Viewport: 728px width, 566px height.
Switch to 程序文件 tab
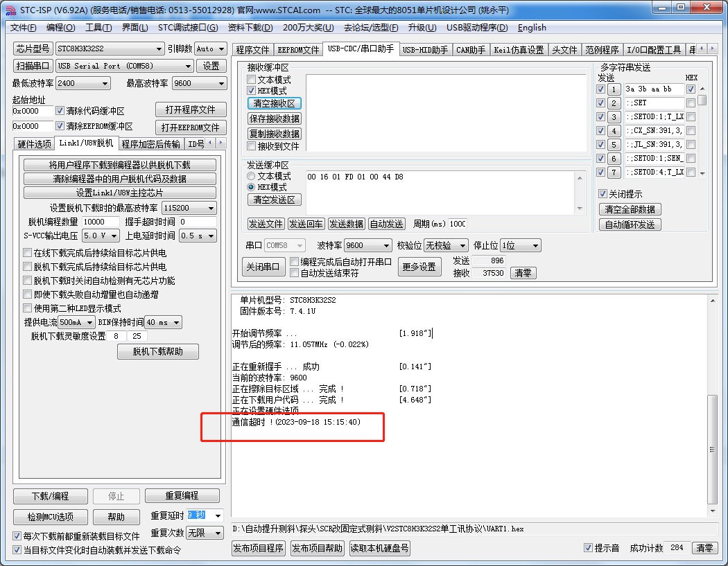[252, 50]
